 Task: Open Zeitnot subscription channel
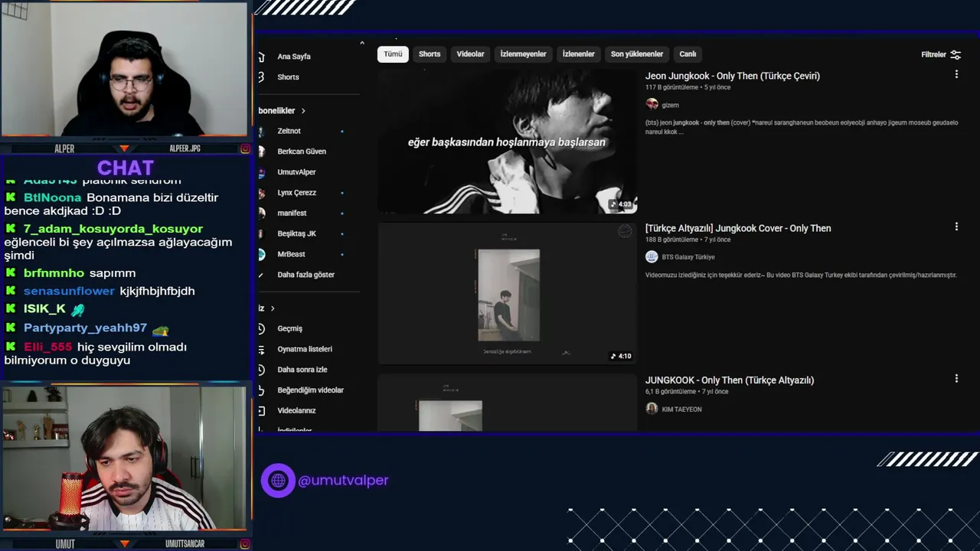pyautogui.click(x=289, y=131)
